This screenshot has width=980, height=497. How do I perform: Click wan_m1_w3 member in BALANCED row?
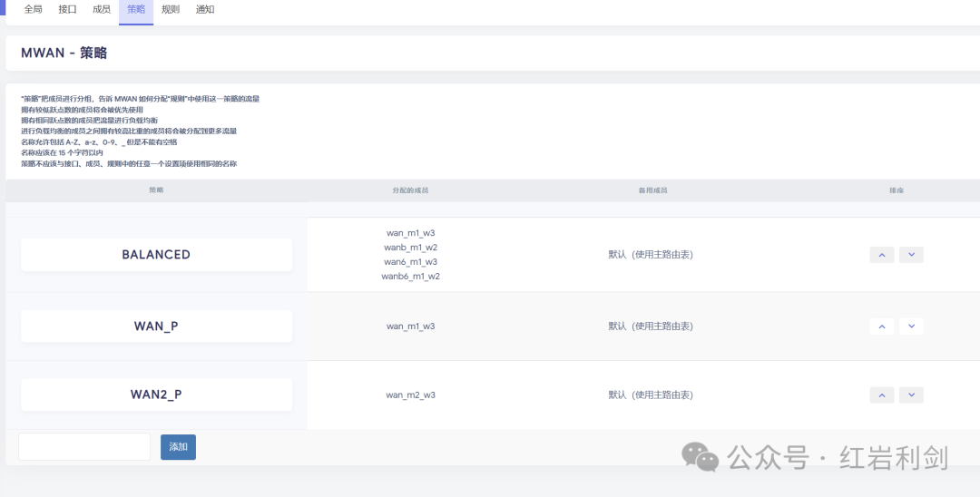pyautogui.click(x=411, y=233)
